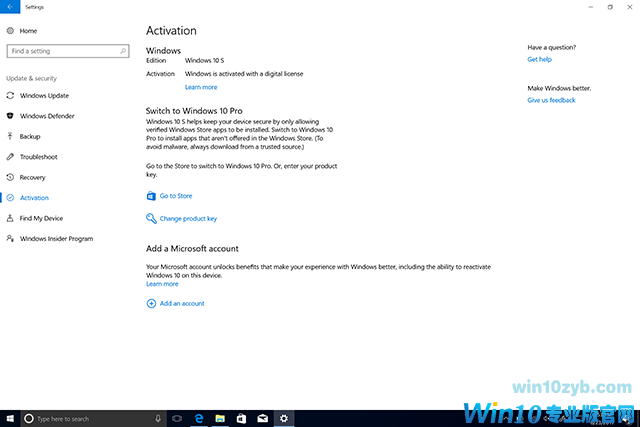This screenshot has width=640, height=427.
Task: Open File Explorer from the taskbar
Action: (x=220, y=418)
